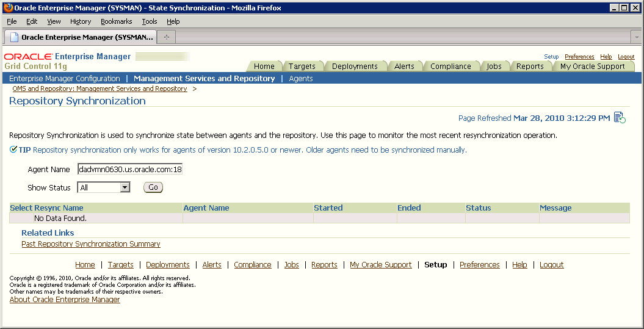Screen dimensions: 644x329
Task: Open the Firefox Help menu
Action: (173, 21)
